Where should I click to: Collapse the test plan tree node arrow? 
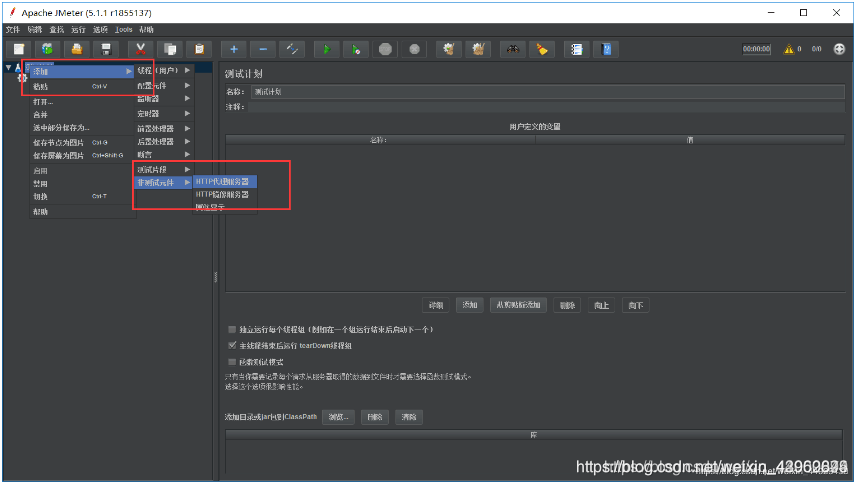(x=8, y=67)
